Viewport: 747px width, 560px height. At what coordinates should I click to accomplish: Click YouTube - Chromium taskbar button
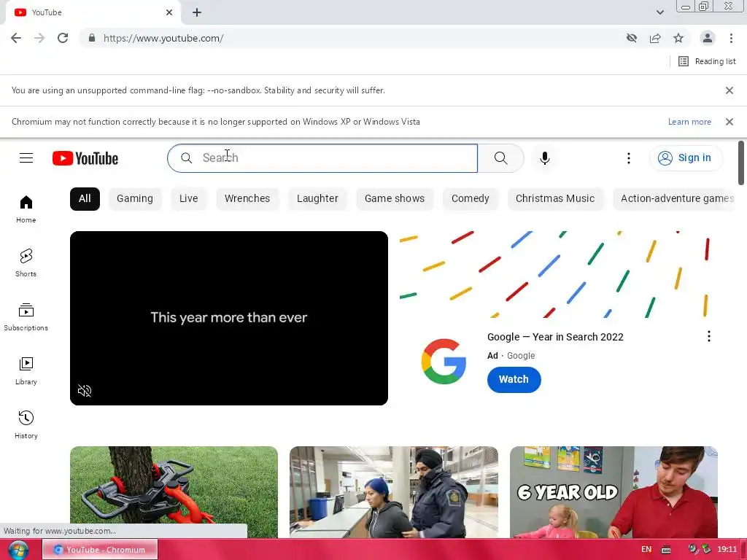[x=100, y=550]
